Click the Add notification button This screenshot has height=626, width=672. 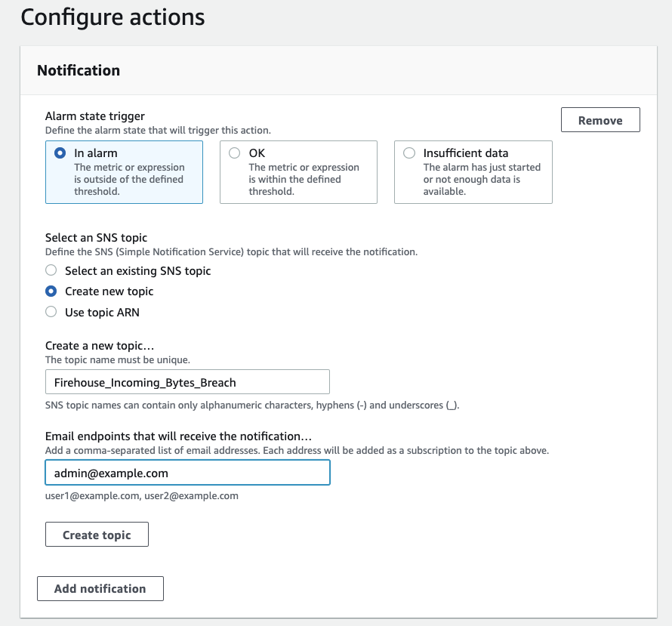100,589
